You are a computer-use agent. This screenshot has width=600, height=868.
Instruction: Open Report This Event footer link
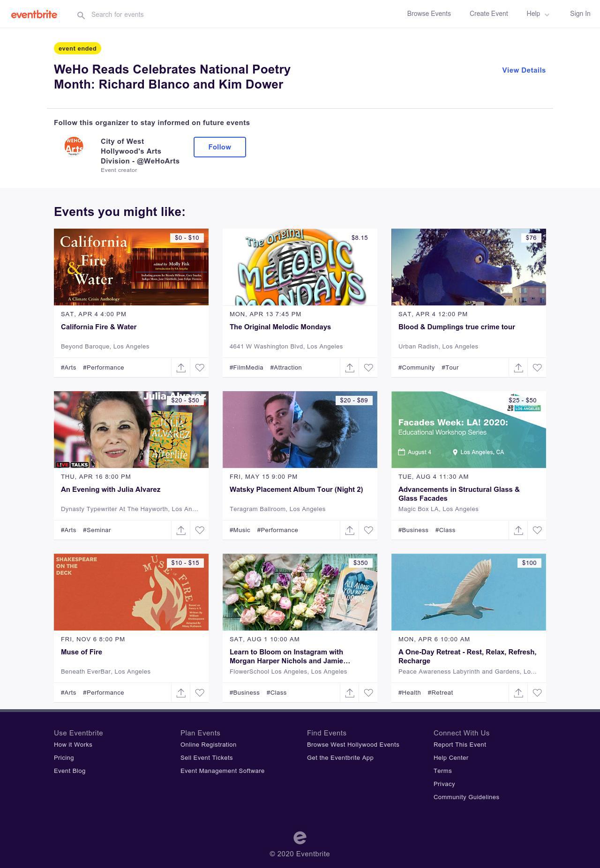tap(459, 745)
